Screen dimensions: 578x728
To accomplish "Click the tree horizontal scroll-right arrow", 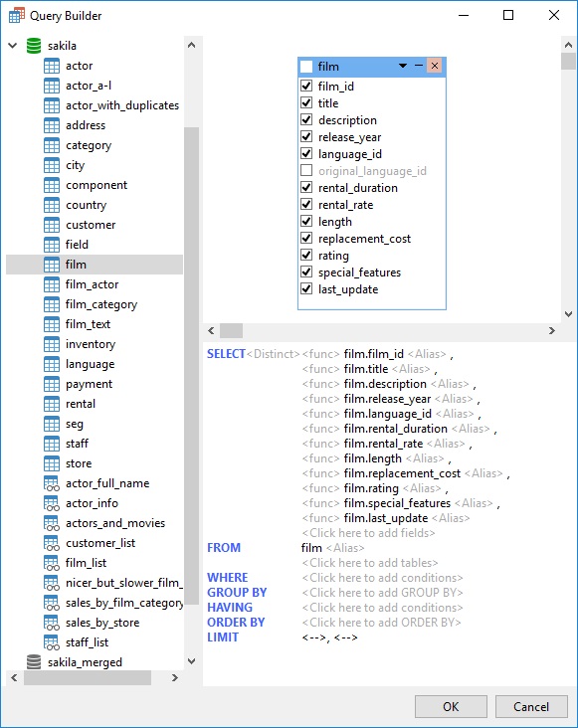I will click(x=174, y=678).
